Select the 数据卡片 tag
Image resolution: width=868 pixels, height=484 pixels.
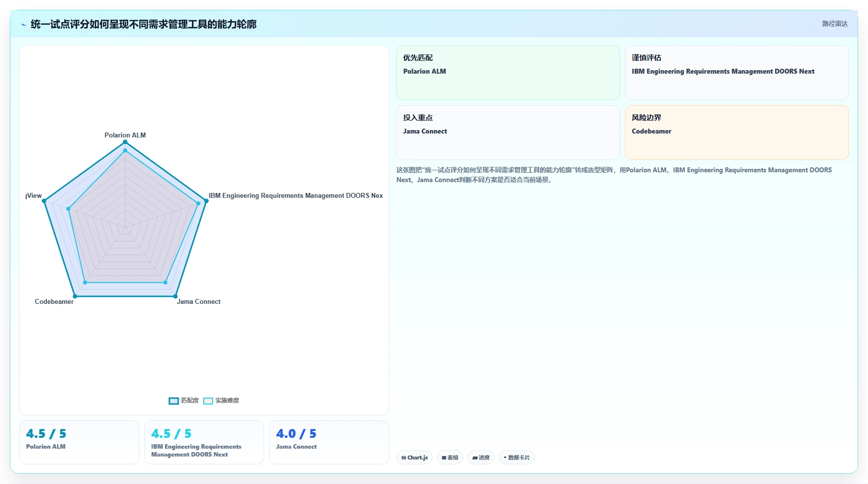(x=516, y=457)
